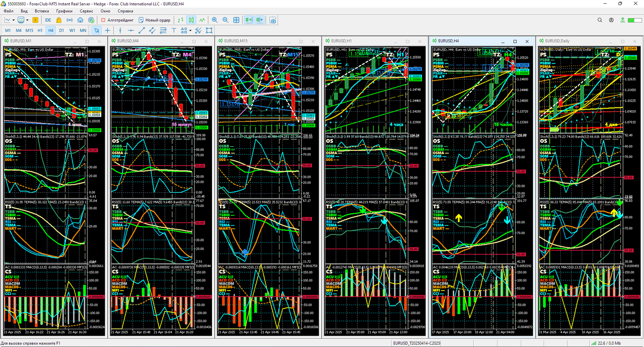Select the crosshair tool

pos(107,30)
